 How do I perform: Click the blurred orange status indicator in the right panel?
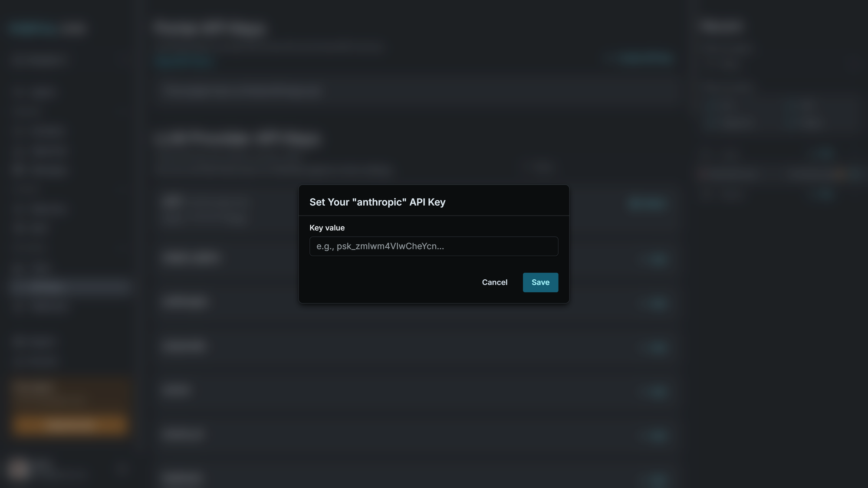840,174
